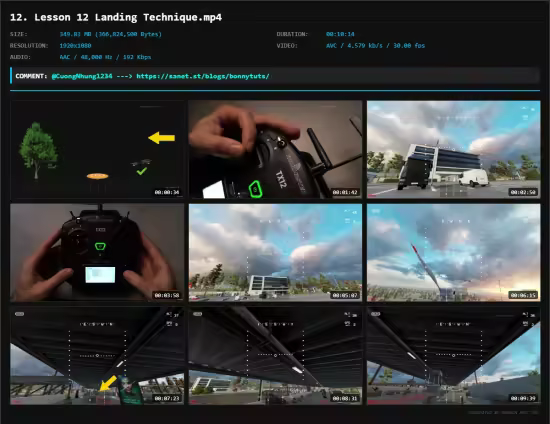
Task: Open the sanet.st/blogs/bonnytuts link
Action: click(x=203, y=76)
